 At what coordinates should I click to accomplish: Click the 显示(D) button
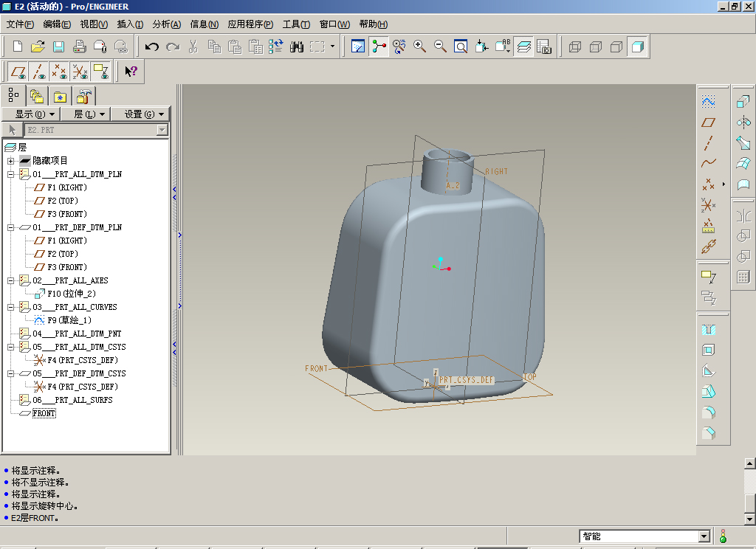31,114
